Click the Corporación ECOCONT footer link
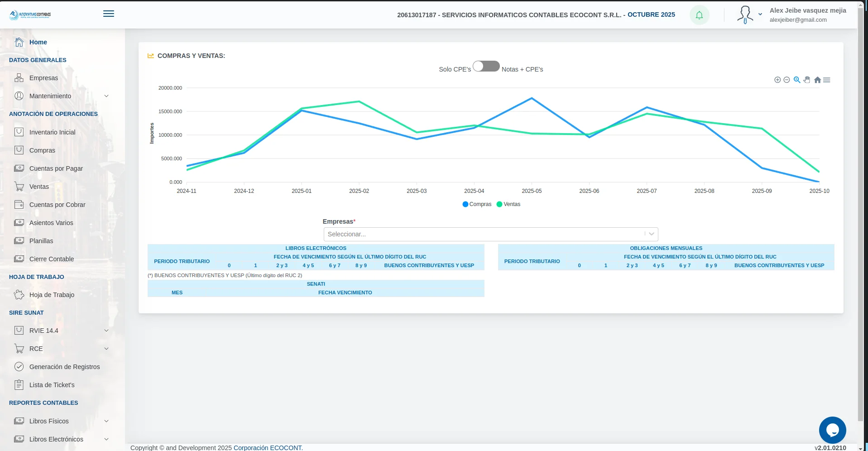 268,447
